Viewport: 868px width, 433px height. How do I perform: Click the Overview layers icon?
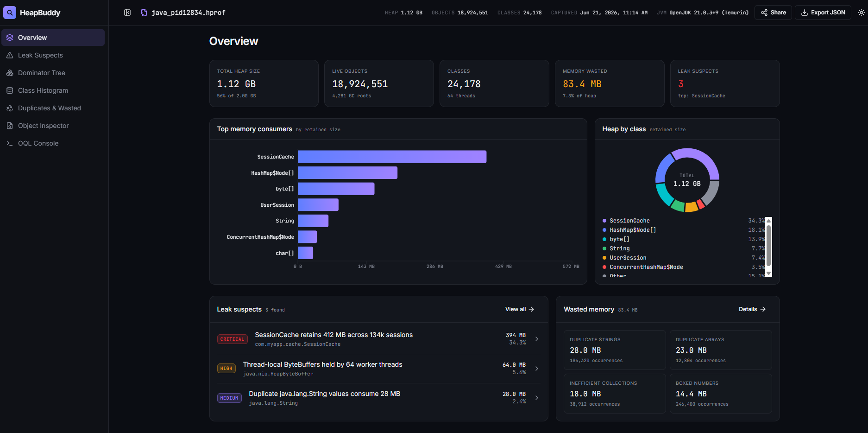click(10, 38)
